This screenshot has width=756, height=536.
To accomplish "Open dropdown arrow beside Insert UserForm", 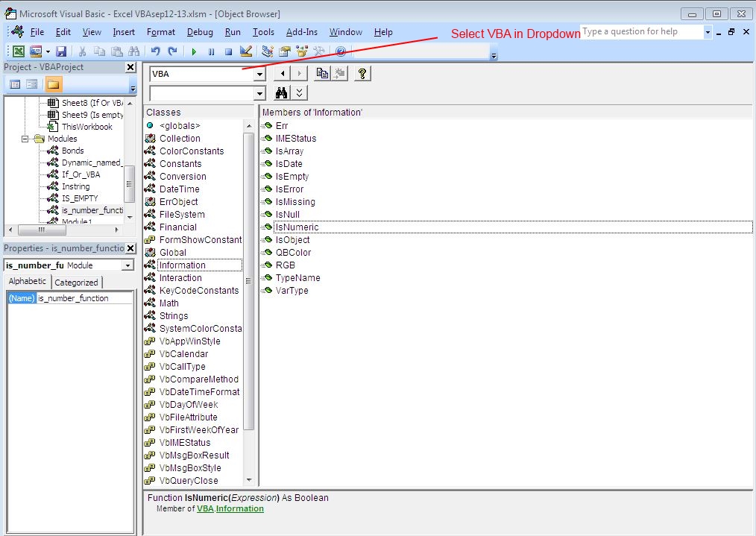I will click(48, 51).
